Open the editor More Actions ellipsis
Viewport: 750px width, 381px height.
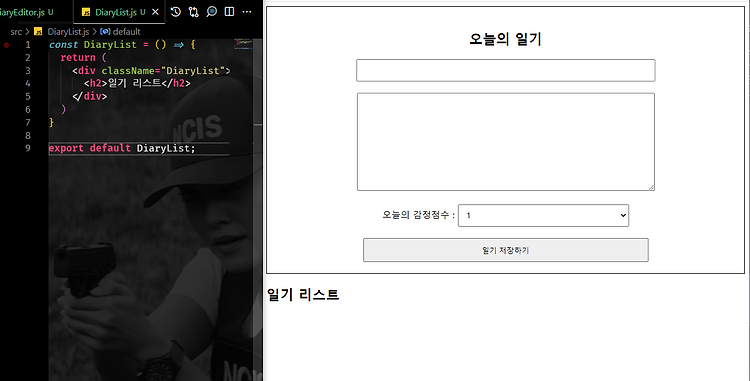pyautogui.click(x=247, y=12)
